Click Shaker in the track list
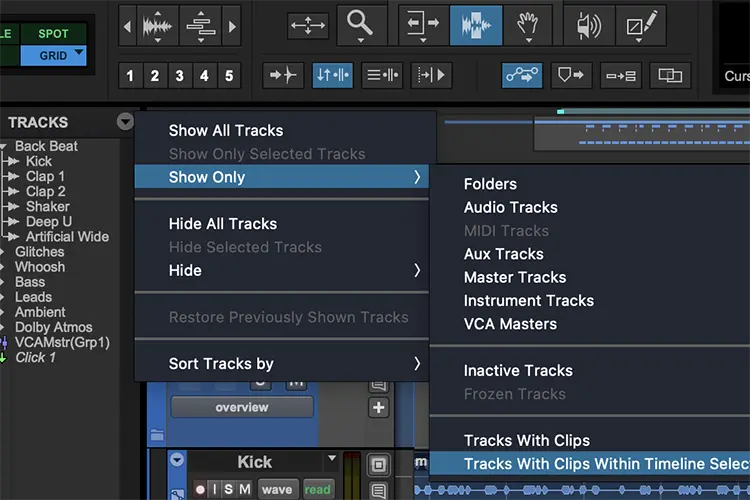This screenshot has width=750, height=500. coord(48,207)
